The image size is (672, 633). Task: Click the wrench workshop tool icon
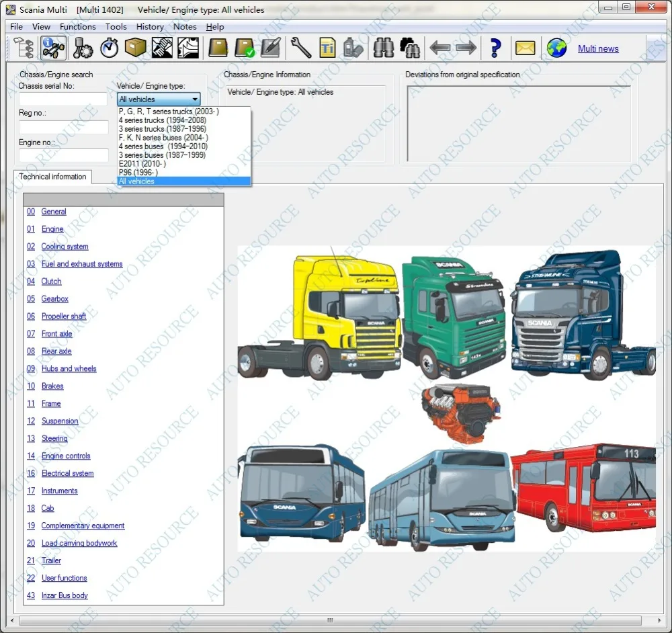point(300,48)
